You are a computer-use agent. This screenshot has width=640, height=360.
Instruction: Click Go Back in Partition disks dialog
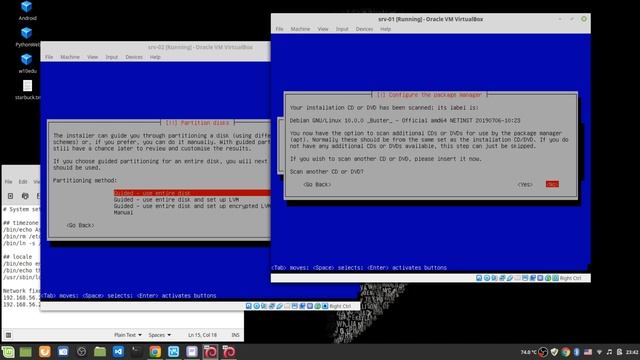point(80,225)
